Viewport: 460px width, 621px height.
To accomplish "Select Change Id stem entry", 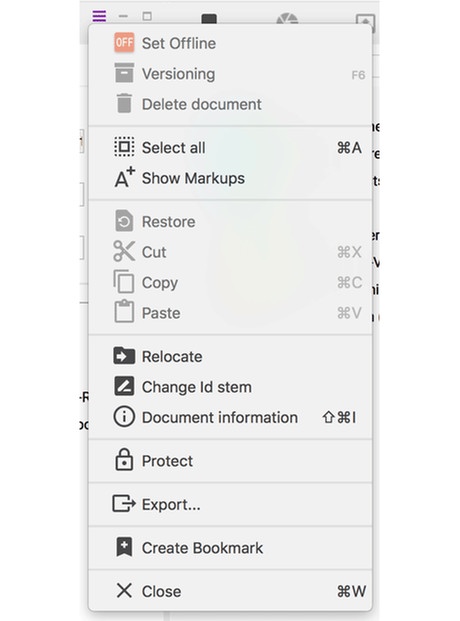I will tap(230, 387).
